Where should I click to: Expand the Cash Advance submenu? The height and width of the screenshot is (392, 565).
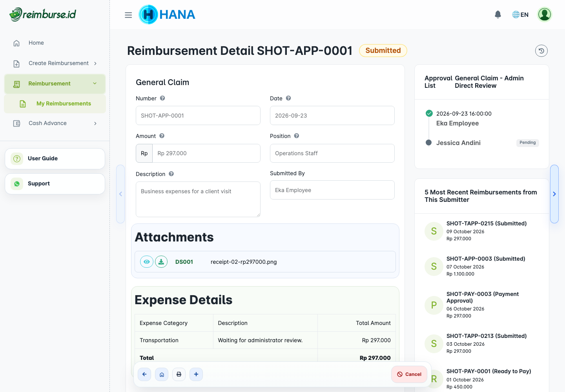tap(55, 123)
